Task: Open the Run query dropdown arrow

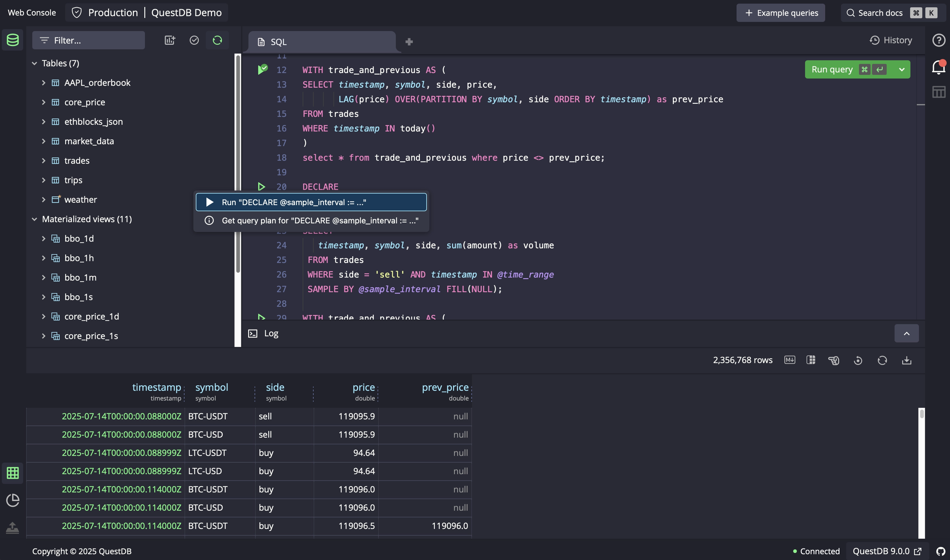Action: point(902,69)
